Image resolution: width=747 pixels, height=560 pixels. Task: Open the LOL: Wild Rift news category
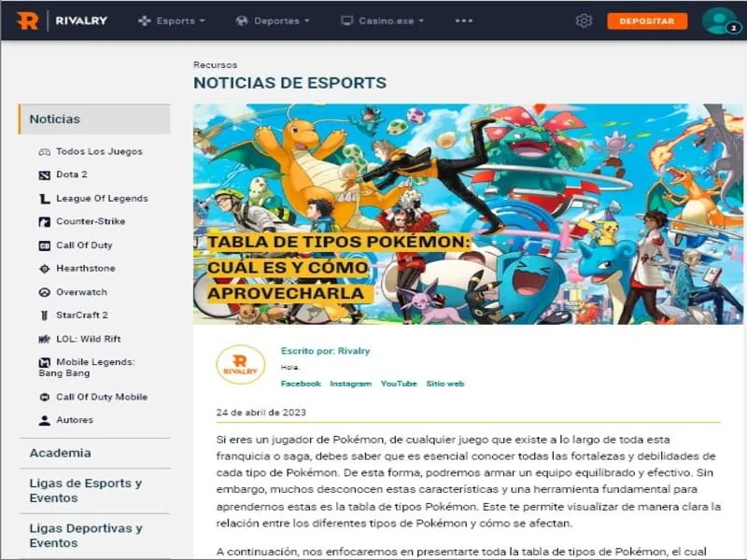(88, 339)
